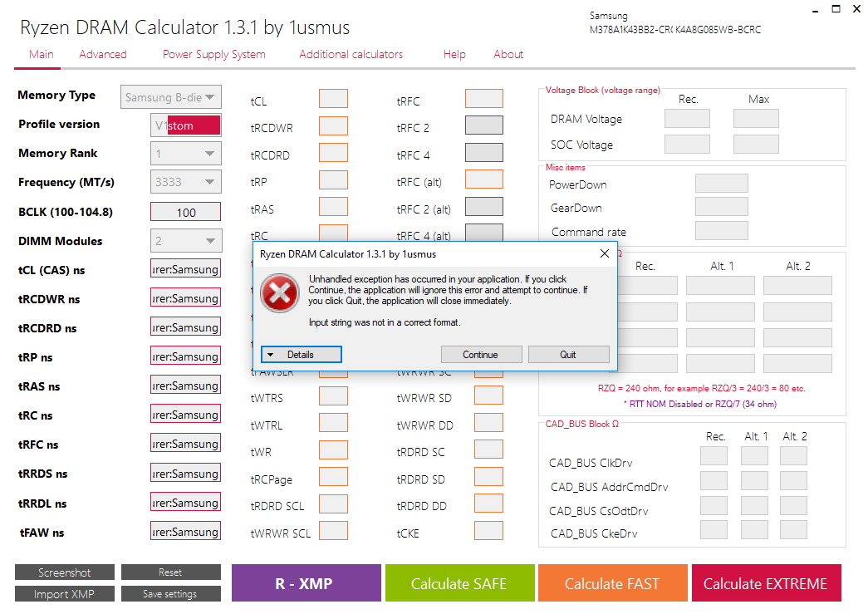Image resolution: width=868 pixels, height=614 pixels.
Task: Click the tRFC (alt) result box
Action: click(x=483, y=179)
